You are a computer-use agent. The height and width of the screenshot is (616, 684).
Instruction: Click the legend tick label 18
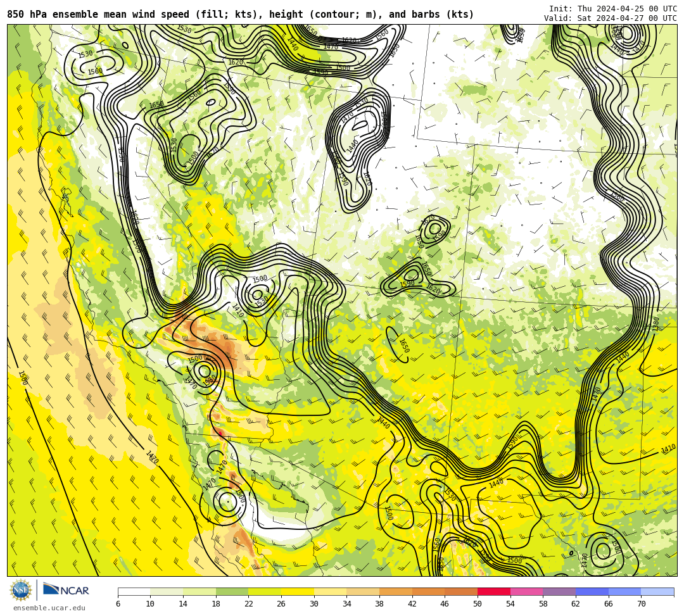coord(216,604)
